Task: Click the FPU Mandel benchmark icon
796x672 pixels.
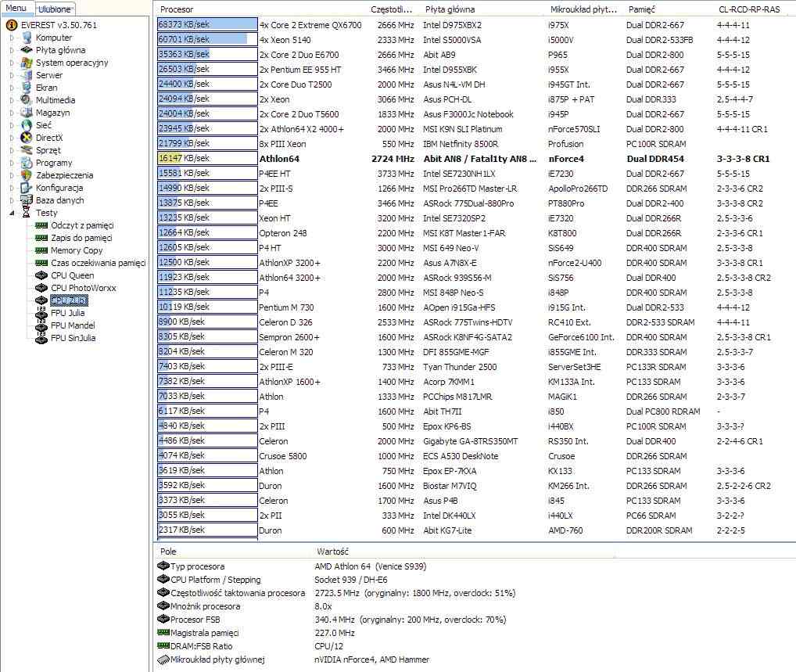Action: pos(41,325)
